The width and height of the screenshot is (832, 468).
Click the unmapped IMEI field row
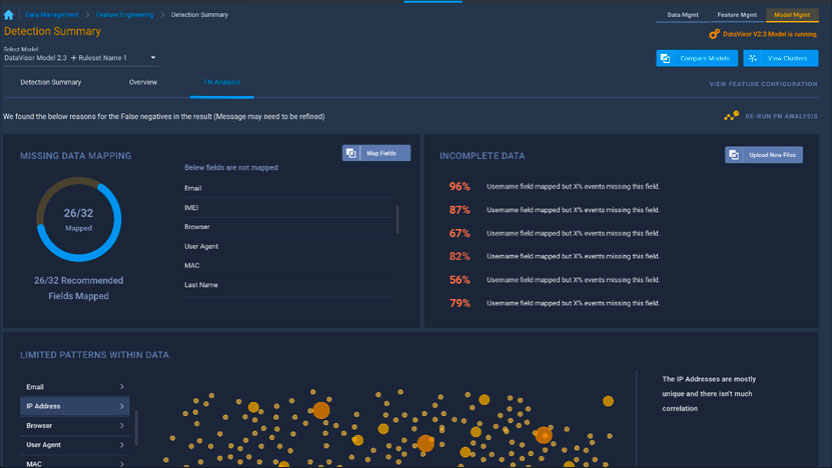pyautogui.click(x=288, y=207)
